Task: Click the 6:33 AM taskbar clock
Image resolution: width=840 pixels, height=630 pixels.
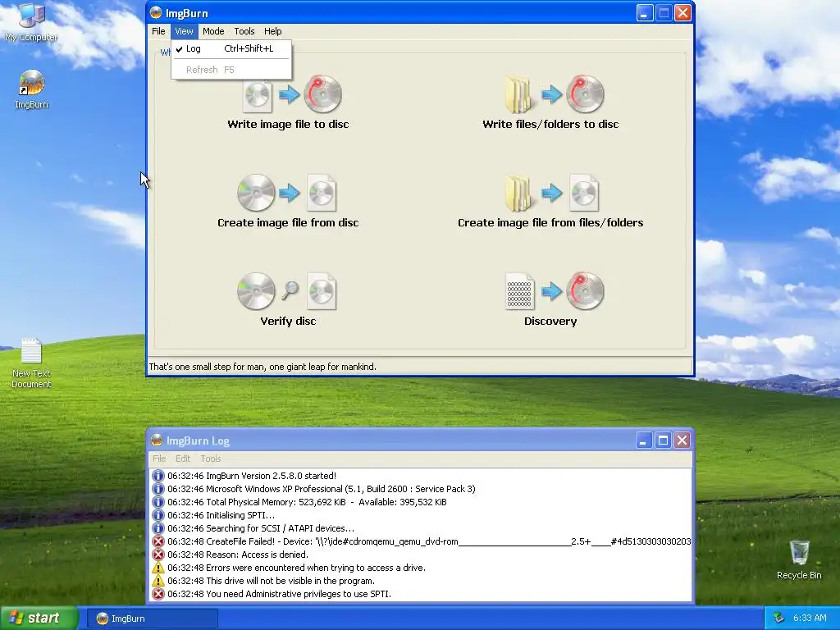Action: [810, 619]
